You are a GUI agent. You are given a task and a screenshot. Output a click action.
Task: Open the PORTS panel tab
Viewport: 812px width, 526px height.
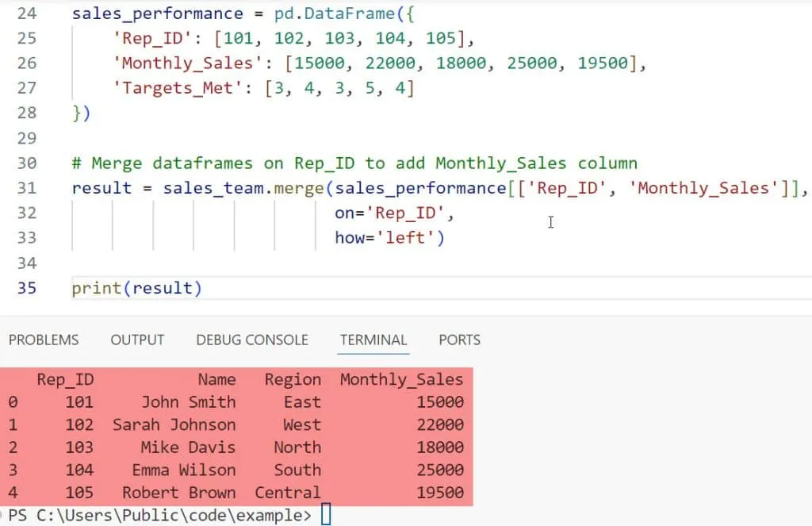click(x=459, y=340)
